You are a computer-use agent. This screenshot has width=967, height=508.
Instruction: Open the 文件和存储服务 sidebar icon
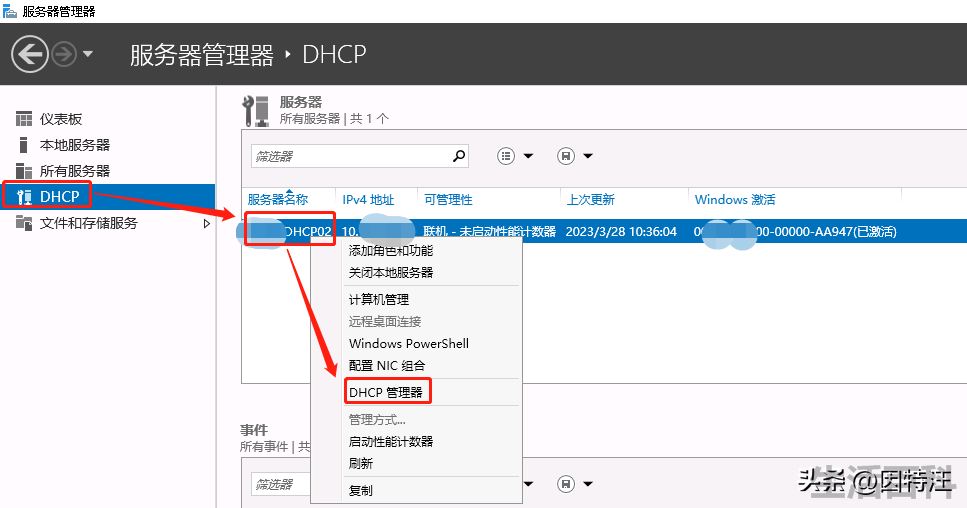tap(23, 223)
